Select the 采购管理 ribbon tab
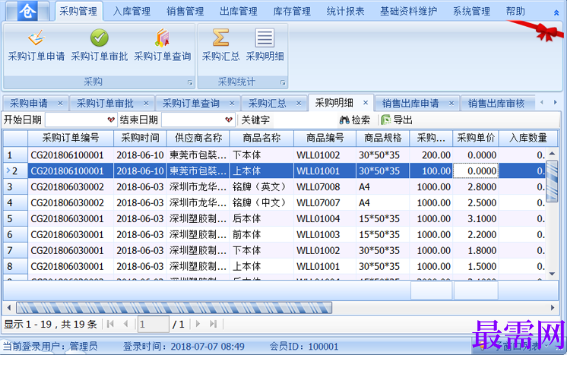The image size is (584, 366). pos(78,12)
